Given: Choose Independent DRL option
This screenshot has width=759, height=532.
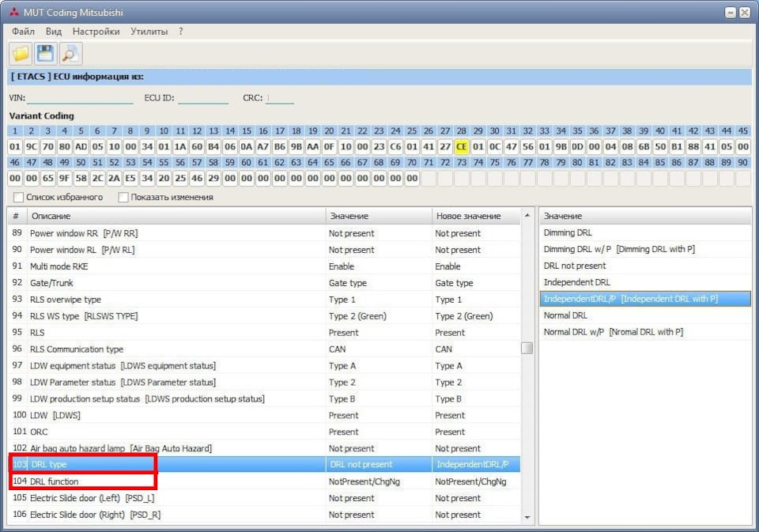Looking at the screenshot, I should pos(645,282).
